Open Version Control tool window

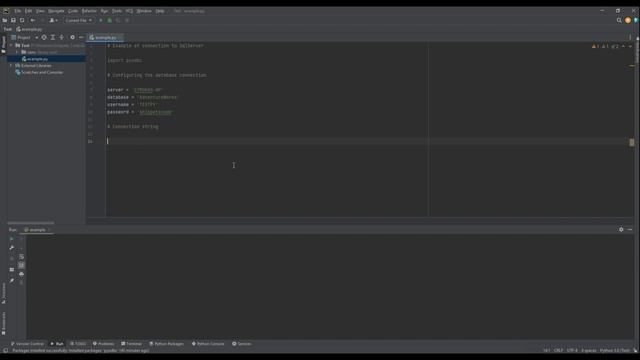(27, 344)
